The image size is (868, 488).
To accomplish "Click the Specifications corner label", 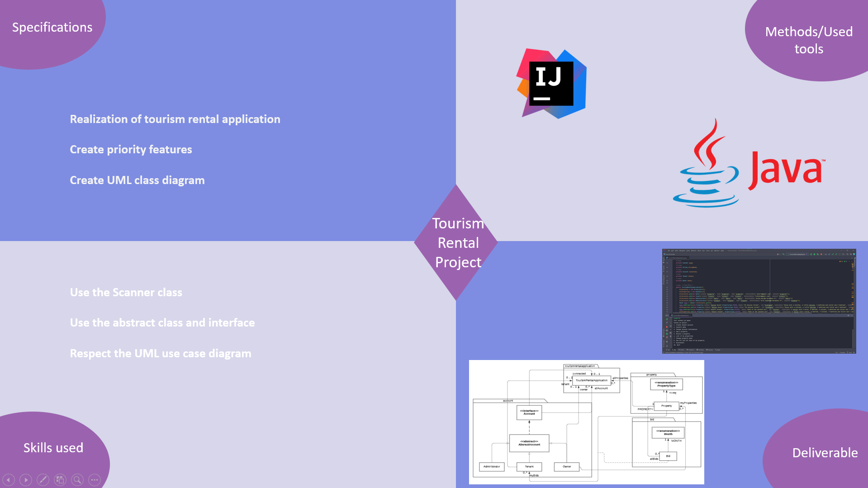I will [52, 27].
